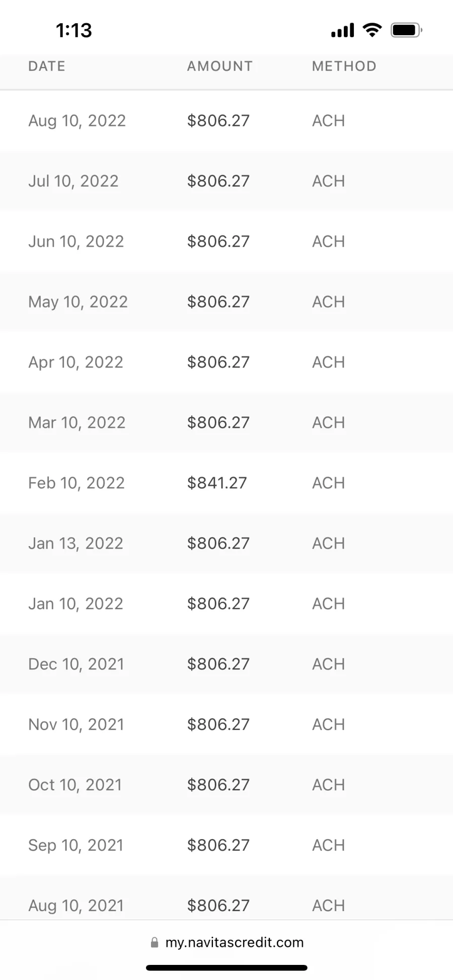Tap the 1:13 clock in status bar
The image size is (453, 980).
point(74,31)
